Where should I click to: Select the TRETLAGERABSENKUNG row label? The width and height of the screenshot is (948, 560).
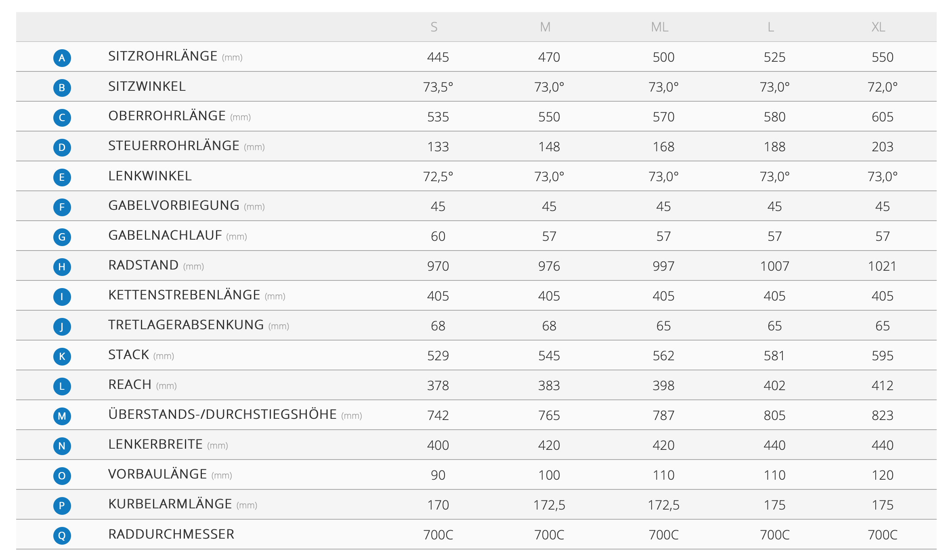(186, 325)
